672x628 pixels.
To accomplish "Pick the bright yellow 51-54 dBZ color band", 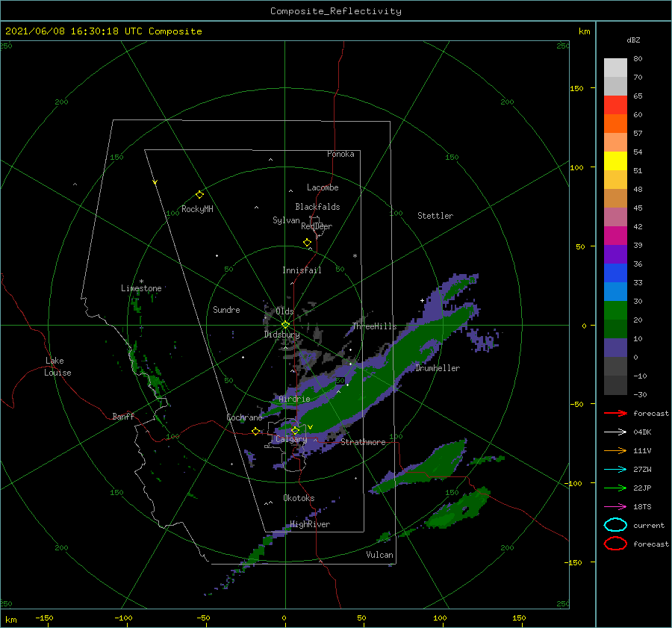I will point(615,161).
